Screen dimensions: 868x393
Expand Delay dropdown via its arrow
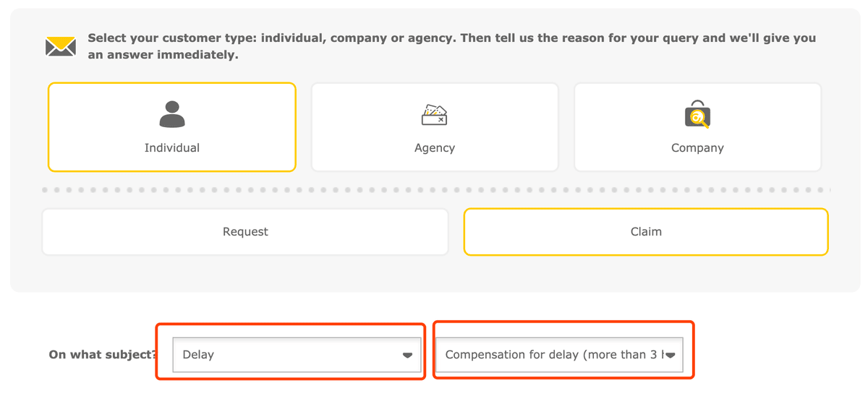407,355
